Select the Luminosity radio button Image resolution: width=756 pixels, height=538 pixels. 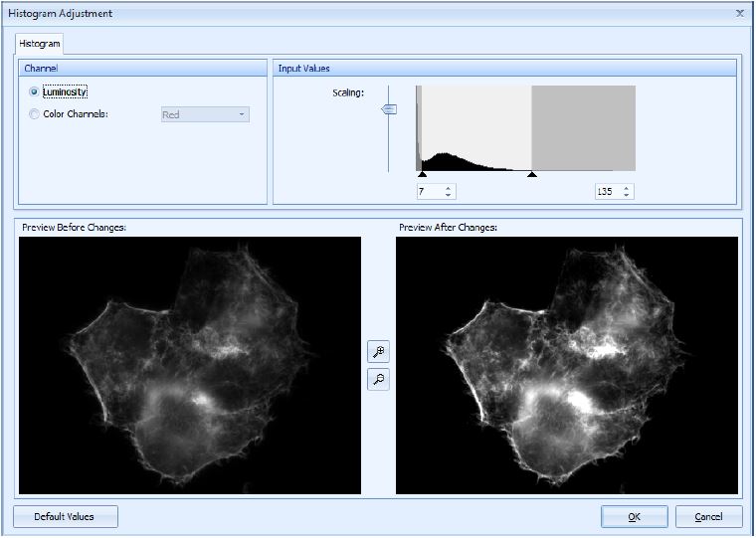[35, 91]
